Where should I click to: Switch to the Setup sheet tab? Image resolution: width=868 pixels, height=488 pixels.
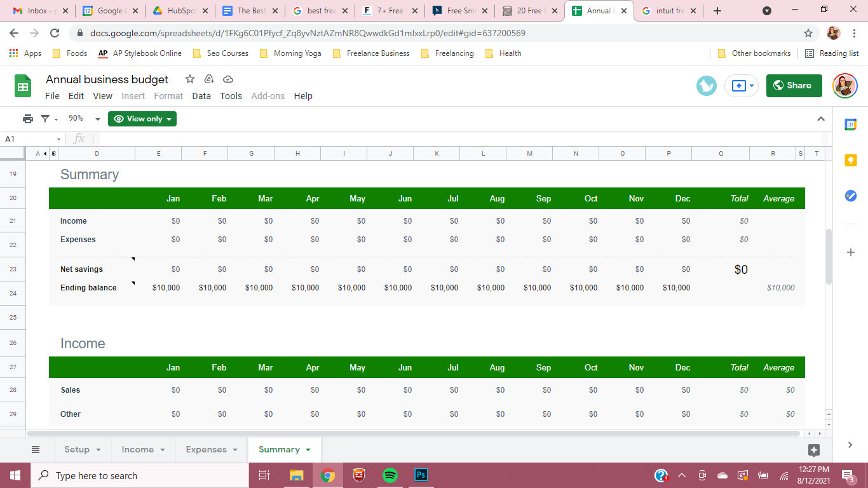point(77,449)
